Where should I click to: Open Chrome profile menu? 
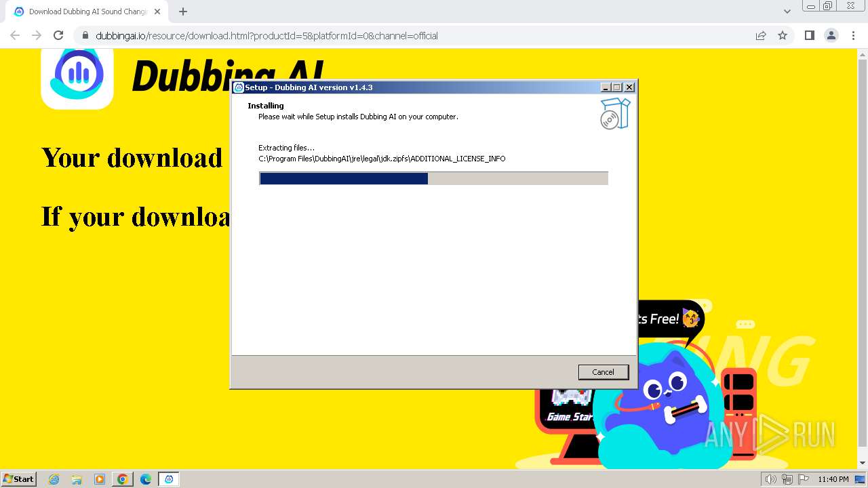tap(831, 35)
